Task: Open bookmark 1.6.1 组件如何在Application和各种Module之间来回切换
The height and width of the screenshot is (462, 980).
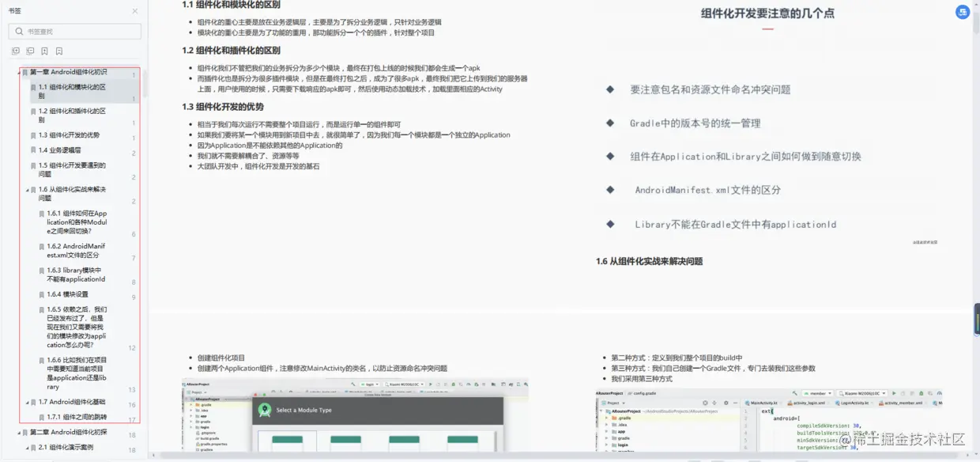Action: [x=77, y=222]
